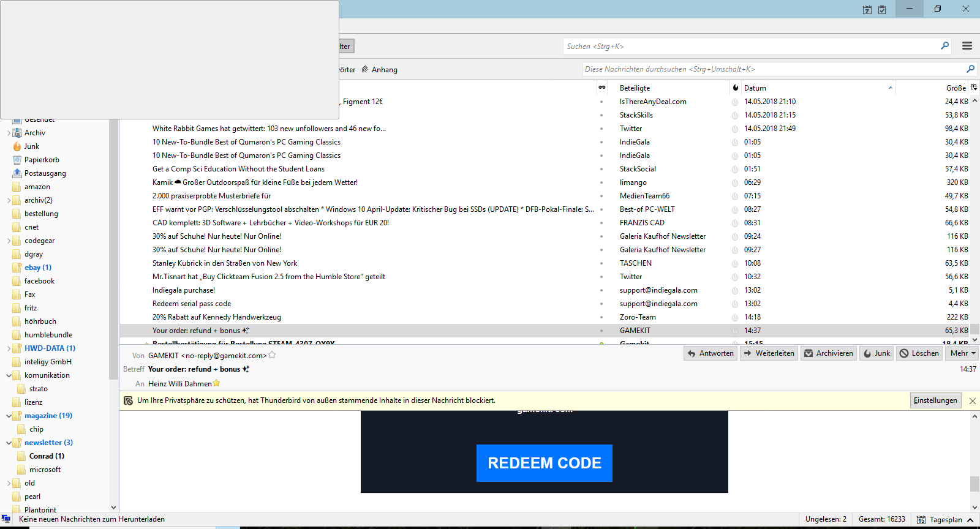The height and width of the screenshot is (529, 980).
Task: Expand the archiv(2) folder
Action: (9, 200)
